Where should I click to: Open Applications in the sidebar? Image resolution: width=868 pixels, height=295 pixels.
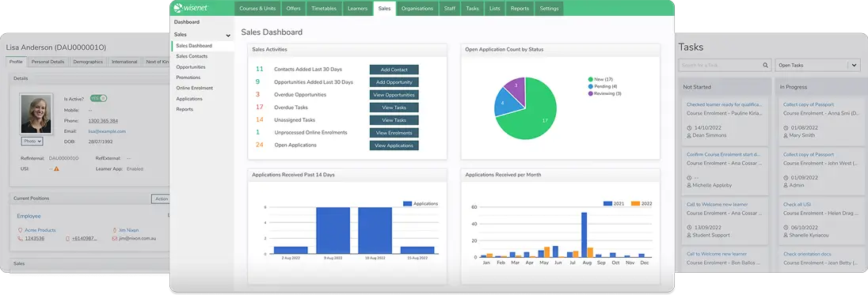click(189, 99)
